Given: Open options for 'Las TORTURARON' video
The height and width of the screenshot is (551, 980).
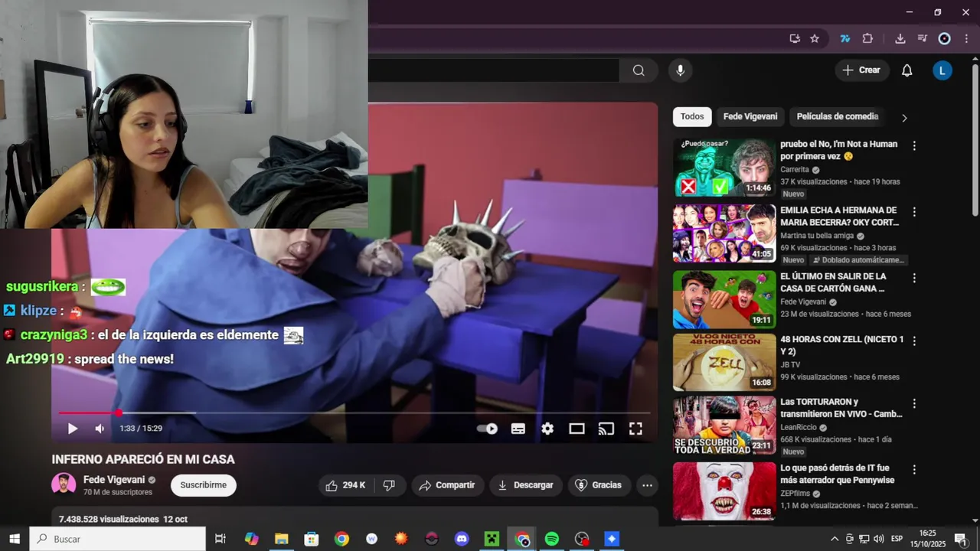Looking at the screenshot, I should tap(914, 403).
